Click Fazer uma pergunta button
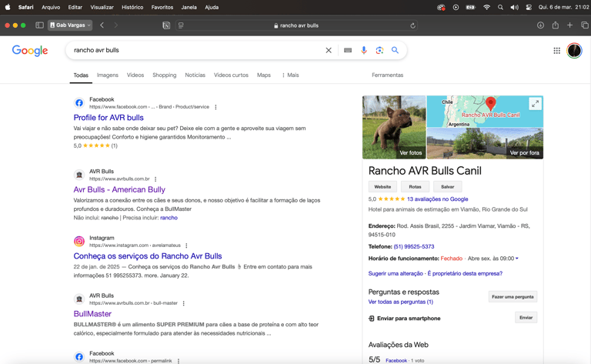591x364 pixels. point(513,296)
